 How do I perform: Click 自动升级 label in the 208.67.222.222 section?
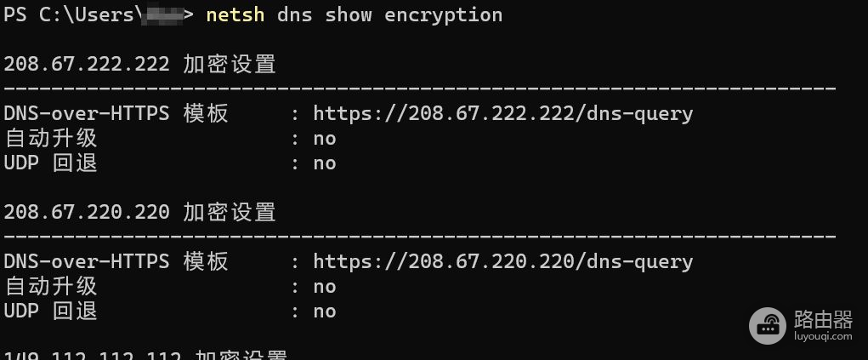51,139
